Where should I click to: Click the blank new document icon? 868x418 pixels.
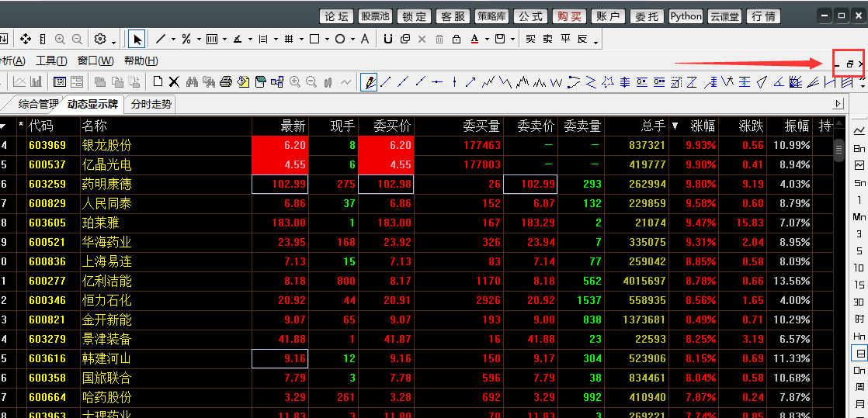pos(158,82)
